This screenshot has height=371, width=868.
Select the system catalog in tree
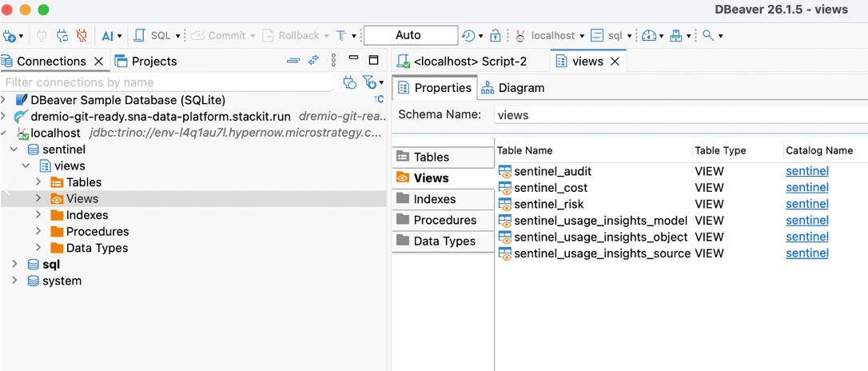(62, 281)
